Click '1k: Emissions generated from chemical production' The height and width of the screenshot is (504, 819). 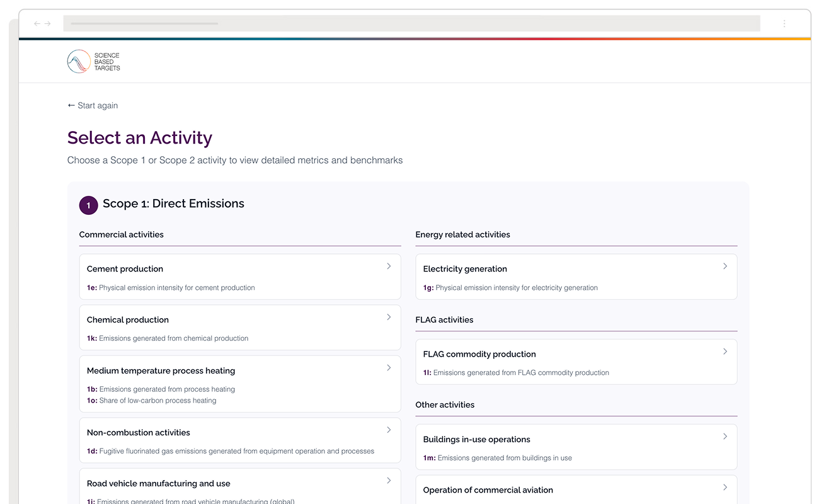coord(168,338)
